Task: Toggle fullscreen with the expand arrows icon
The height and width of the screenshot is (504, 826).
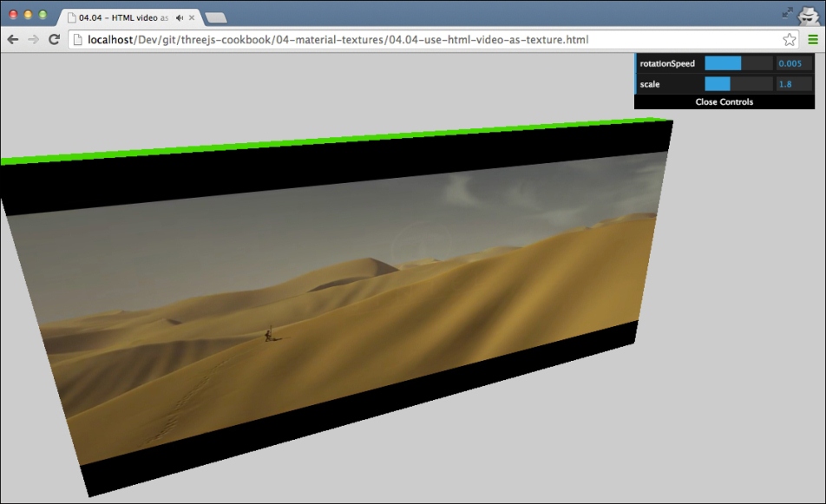Action: 787,13
